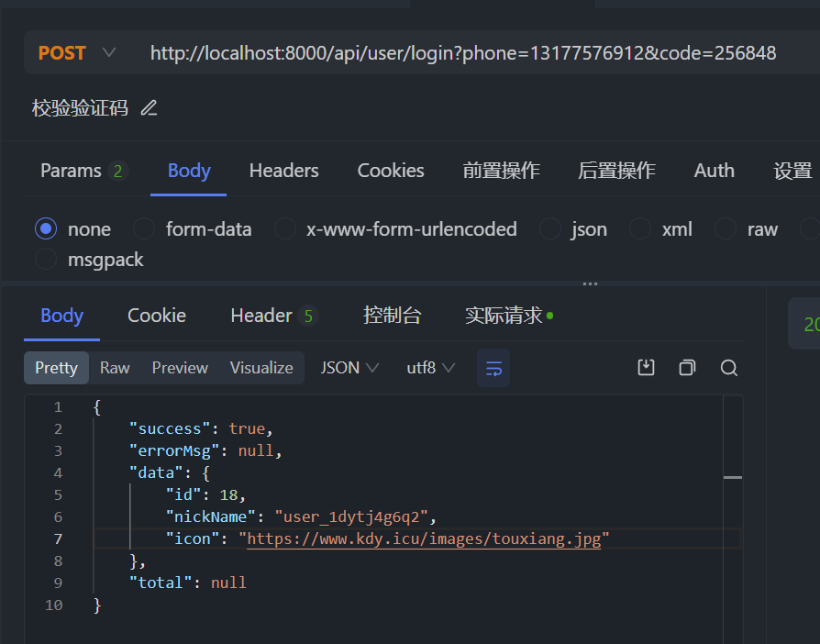Click the response vertical scrollbar marker
The image size is (820, 644).
tap(732, 477)
